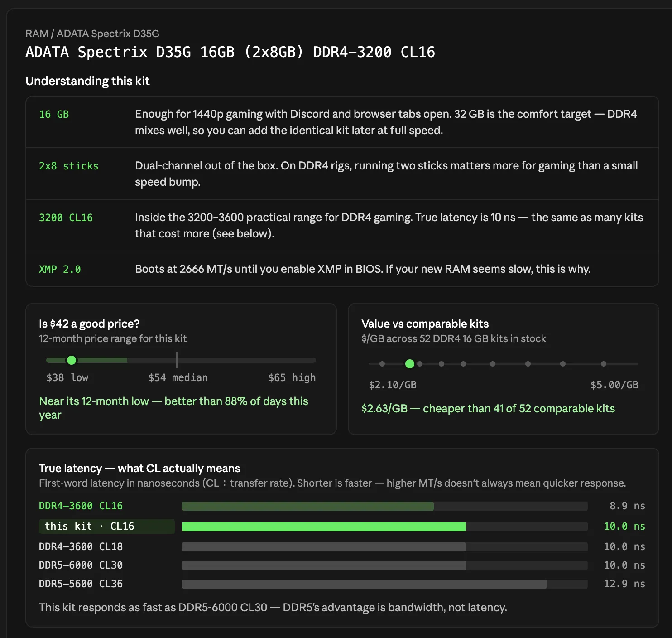The width and height of the screenshot is (672, 638).
Task: Click 'True latency — what CL actually means' heading
Action: click(x=139, y=469)
